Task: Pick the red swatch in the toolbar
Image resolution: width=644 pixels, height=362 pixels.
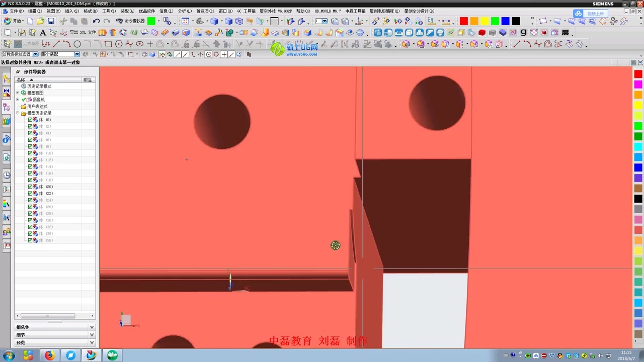Action: (463, 21)
